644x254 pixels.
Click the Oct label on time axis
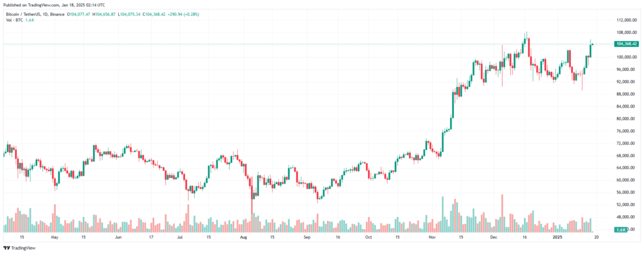369,238
